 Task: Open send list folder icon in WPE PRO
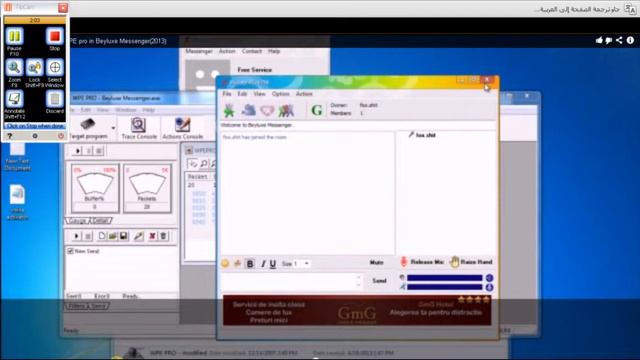point(113,236)
